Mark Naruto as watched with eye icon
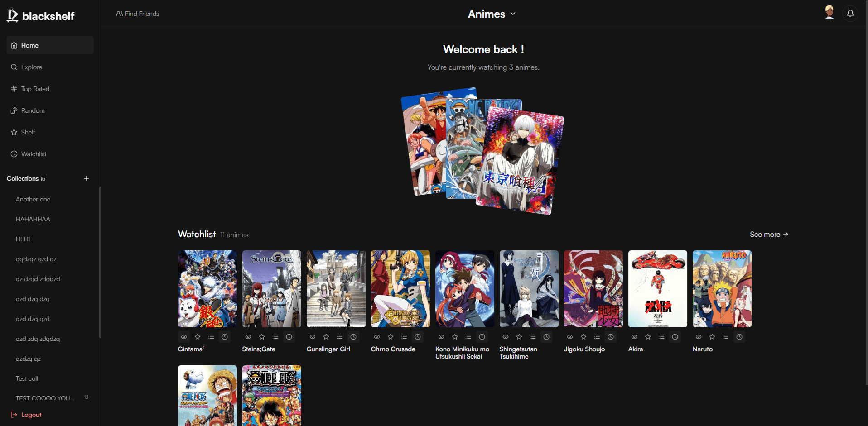Viewport: 868px width, 426px height. [699, 337]
